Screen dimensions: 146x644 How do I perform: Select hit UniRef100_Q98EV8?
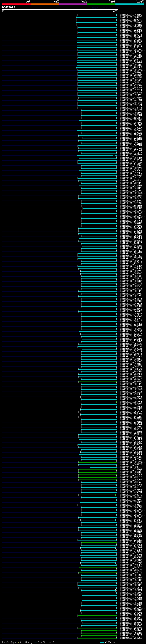pyautogui.click(x=131, y=628)
